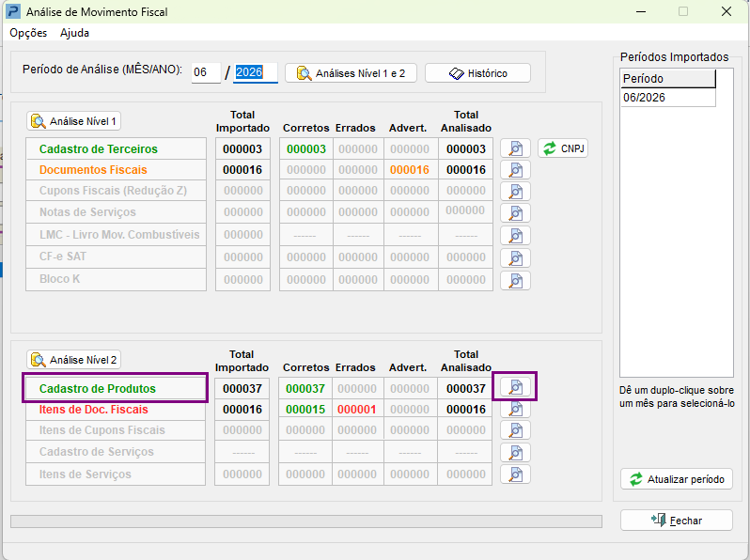
Task: Open the Ajuda menu
Action: pos(74,33)
